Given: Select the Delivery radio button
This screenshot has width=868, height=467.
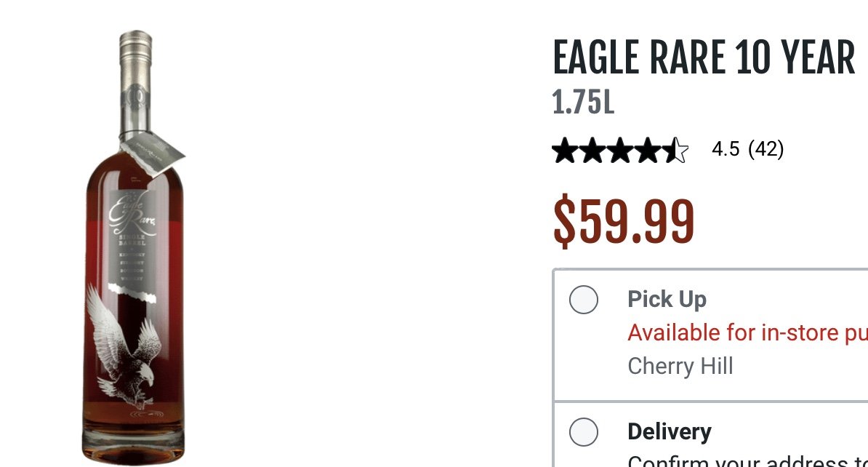Looking at the screenshot, I should (x=584, y=432).
